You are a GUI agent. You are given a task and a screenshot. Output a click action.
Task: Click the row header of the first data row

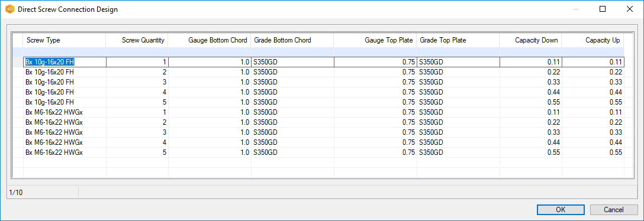[18, 62]
